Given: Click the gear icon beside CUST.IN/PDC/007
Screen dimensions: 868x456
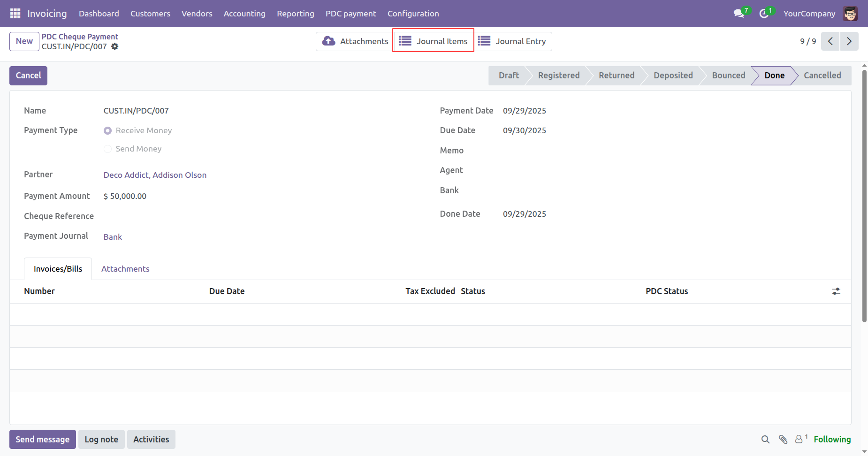Looking at the screenshot, I should tap(115, 46).
